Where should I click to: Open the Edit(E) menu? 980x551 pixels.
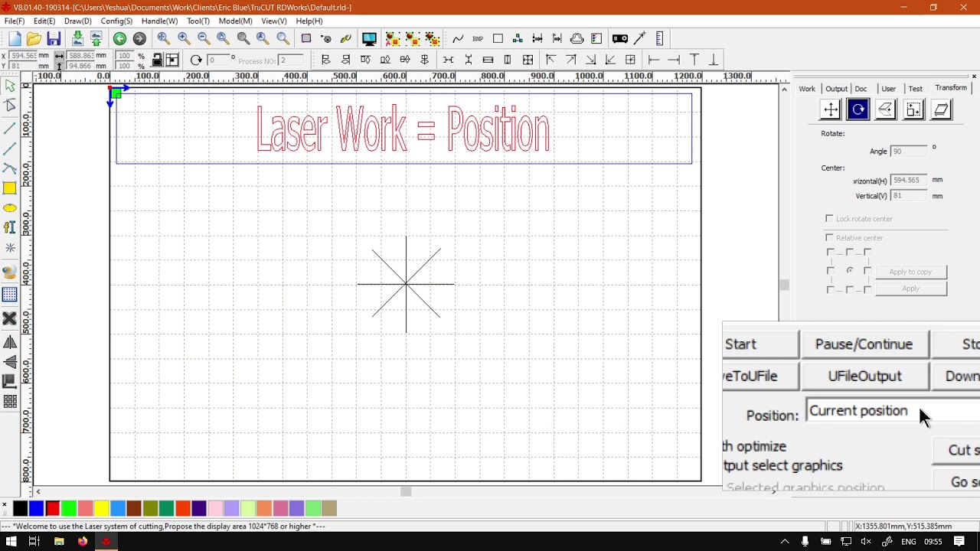pos(44,21)
